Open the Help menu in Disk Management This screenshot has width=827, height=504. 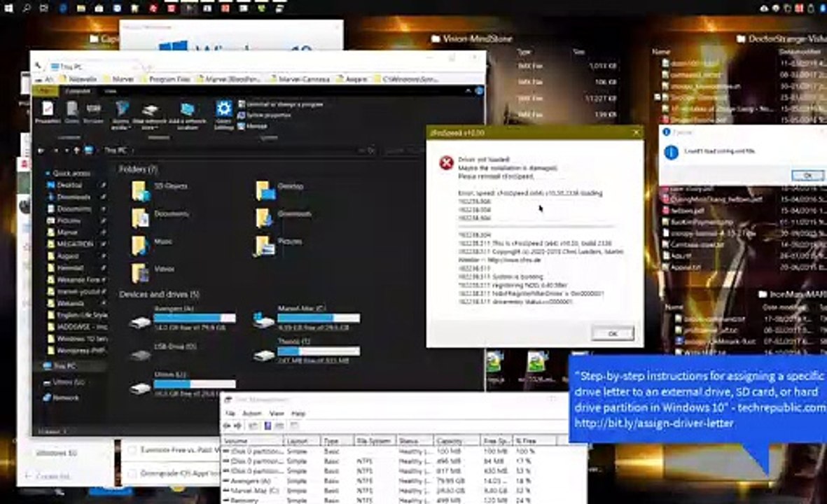click(x=298, y=413)
